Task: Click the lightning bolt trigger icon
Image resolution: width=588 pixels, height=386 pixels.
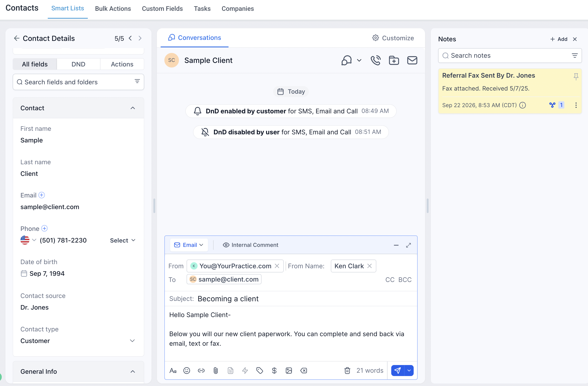Action: point(245,370)
